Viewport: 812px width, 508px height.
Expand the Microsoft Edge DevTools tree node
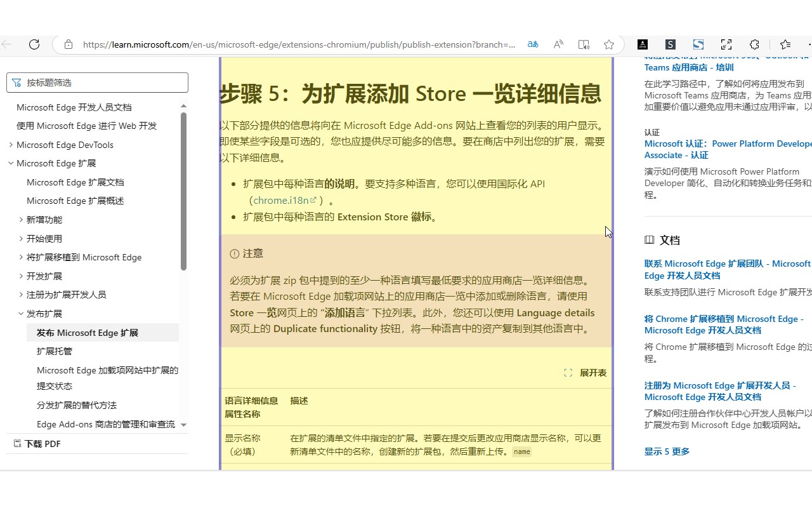coord(11,145)
